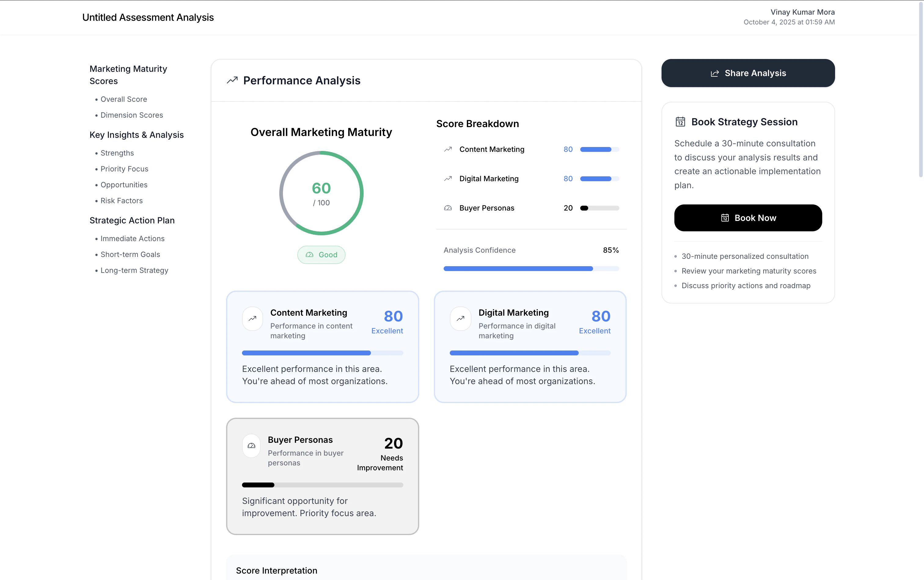The height and width of the screenshot is (580, 924).
Task: Click the share icon in the Share Analysis button
Action: tap(714, 73)
